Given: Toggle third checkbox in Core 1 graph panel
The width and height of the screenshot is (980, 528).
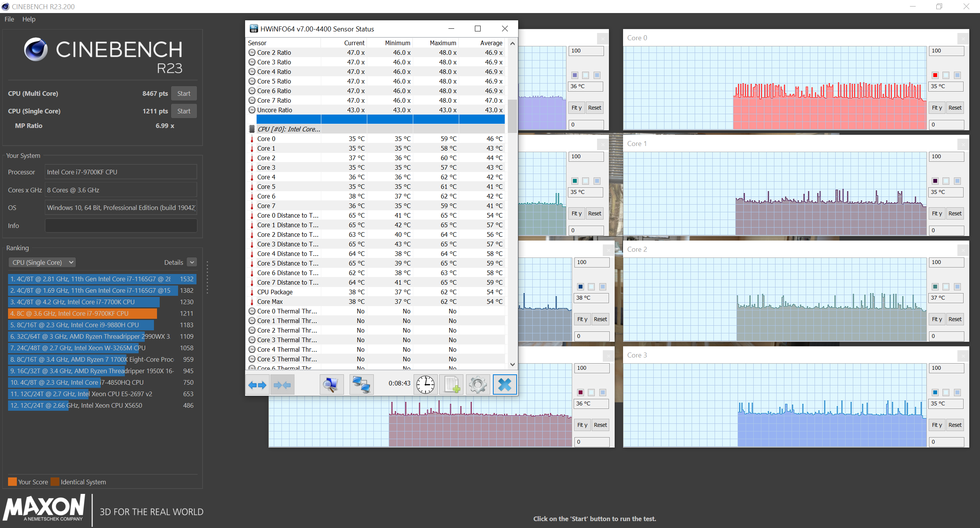Looking at the screenshot, I should [x=957, y=181].
